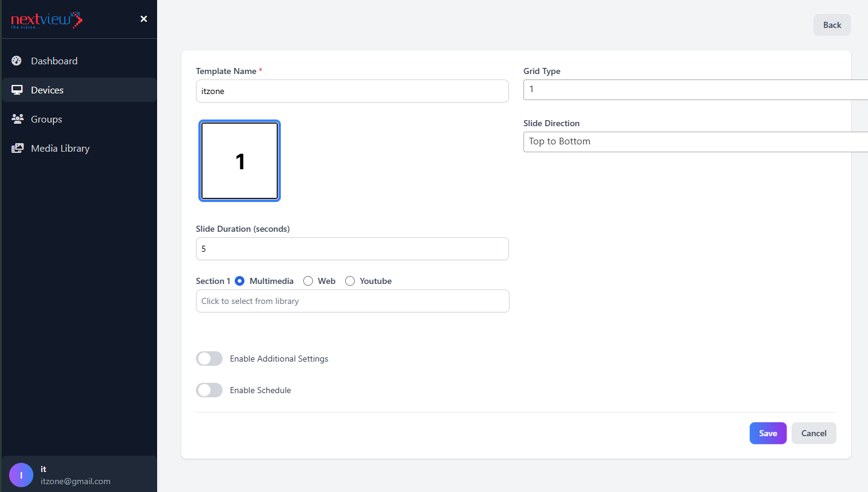Select the Dashboard navigation entry
The image size is (868, 492).
coord(54,60)
